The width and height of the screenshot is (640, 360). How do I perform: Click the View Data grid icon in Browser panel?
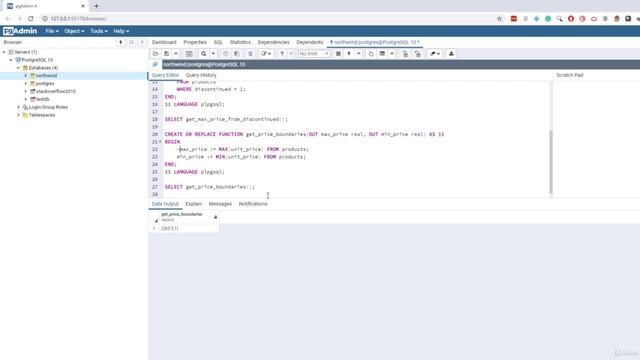pos(131,42)
